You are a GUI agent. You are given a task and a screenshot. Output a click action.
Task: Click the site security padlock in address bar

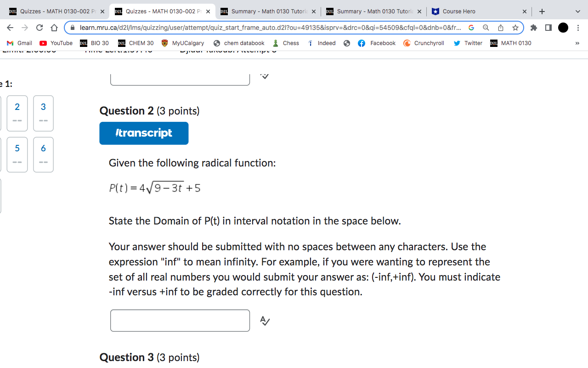72,28
